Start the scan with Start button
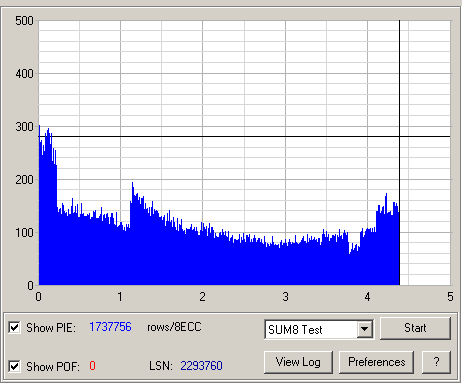The image size is (462, 384). click(x=415, y=328)
